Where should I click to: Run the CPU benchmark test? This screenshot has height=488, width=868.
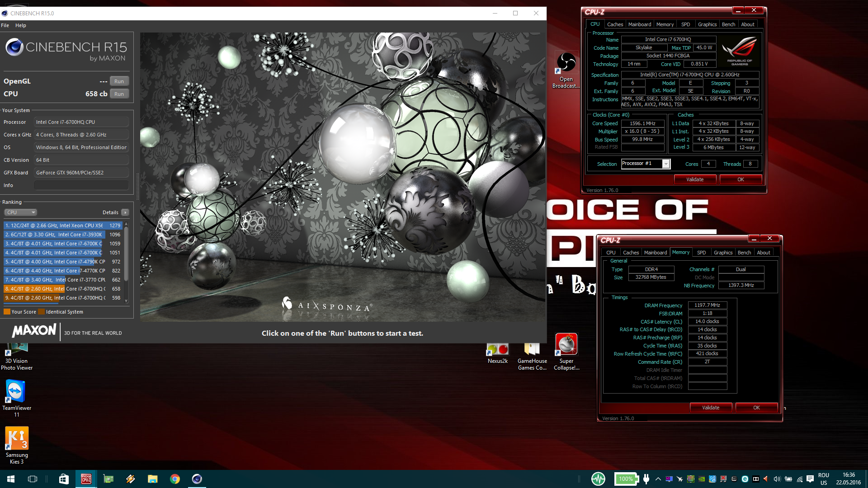point(119,94)
